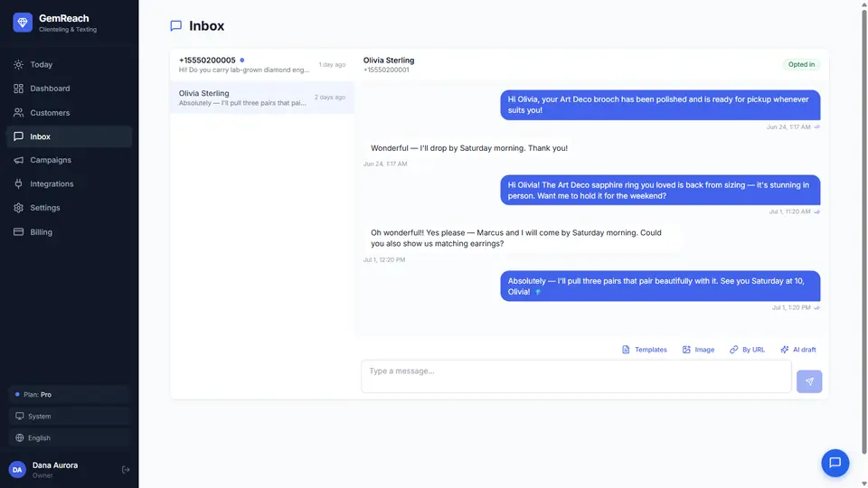Go to the Billing page
The height and width of the screenshot is (488, 868).
point(70,232)
